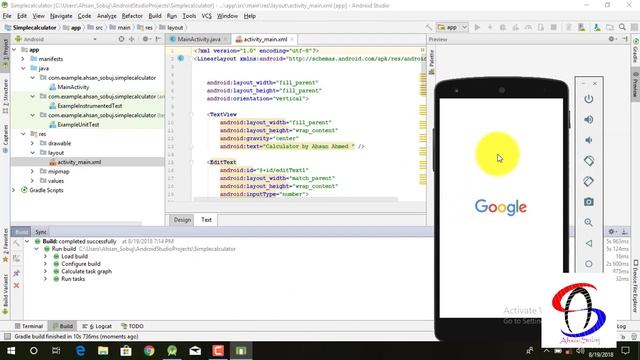Expand Gradle Scripts node
Viewport: 640px width, 360px height.
pyautogui.click(x=14, y=190)
